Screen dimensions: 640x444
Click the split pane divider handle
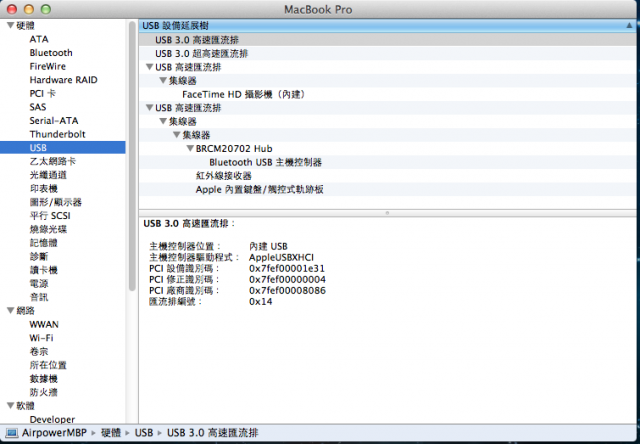pyautogui.click(x=387, y=213)
